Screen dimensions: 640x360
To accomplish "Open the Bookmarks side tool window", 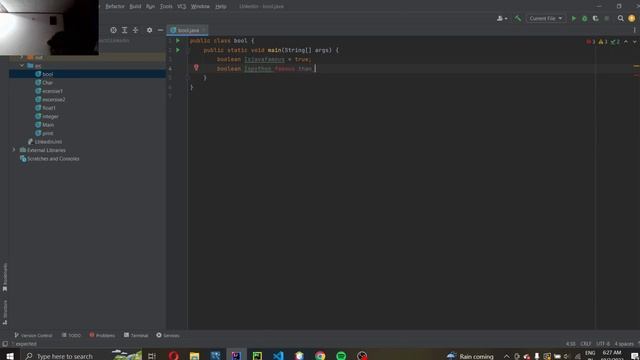I will (5, 277).
